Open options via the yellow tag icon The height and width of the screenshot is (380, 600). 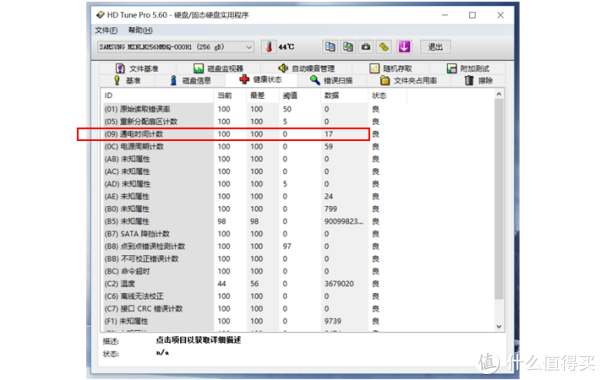click(384, 47)
